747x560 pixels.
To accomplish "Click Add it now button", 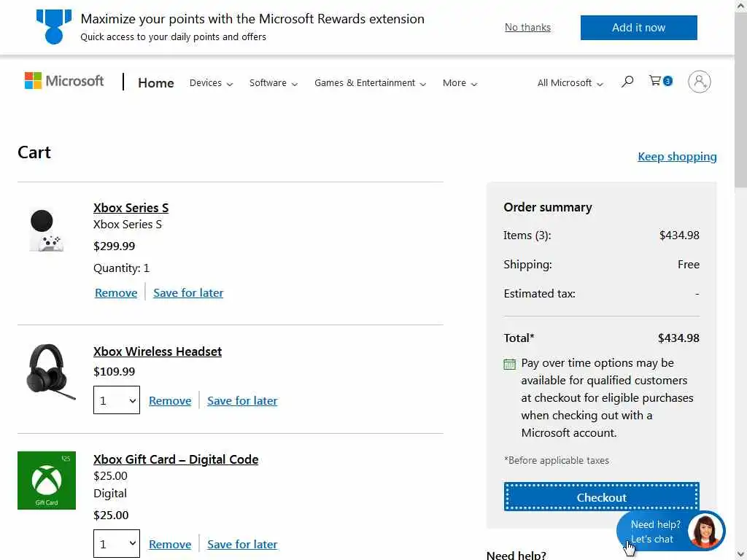I will [x=638, y=28].
